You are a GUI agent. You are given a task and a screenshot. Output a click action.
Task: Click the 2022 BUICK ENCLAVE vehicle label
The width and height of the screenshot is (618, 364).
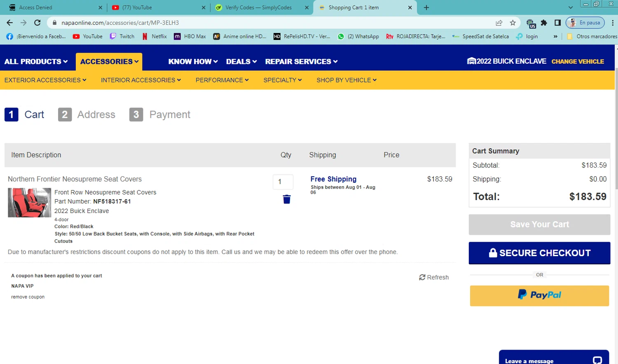click(x=506, y=61)
